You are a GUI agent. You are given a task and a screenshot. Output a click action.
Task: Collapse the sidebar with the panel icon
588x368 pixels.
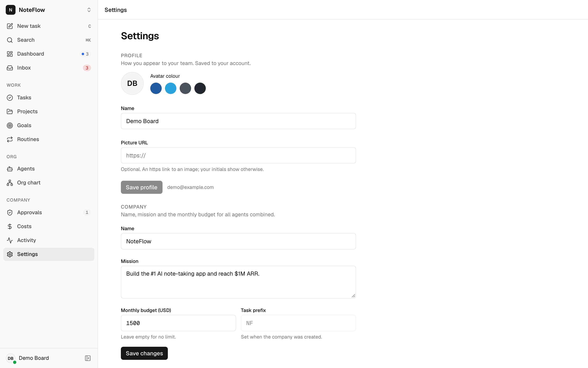[x=88, y=358]
